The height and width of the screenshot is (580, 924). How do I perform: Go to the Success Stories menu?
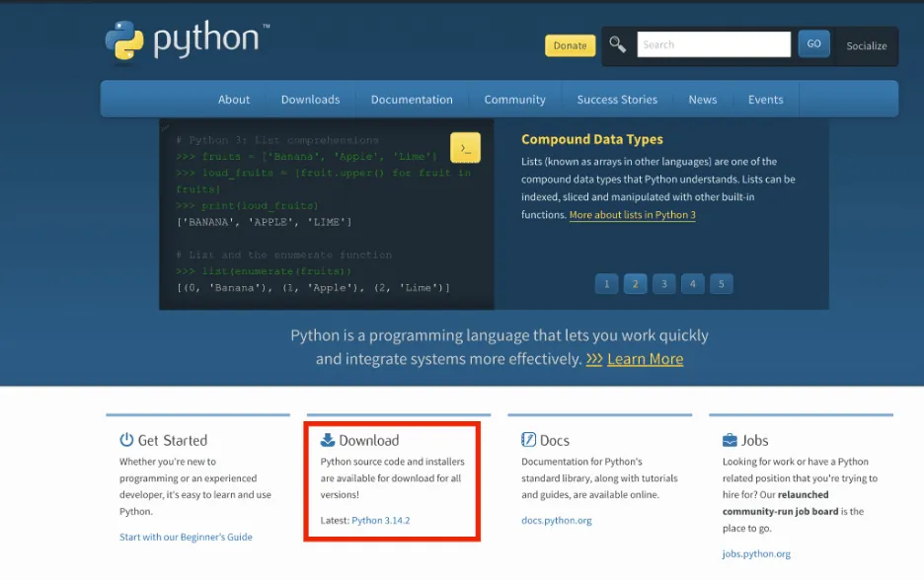coord(617,100)
